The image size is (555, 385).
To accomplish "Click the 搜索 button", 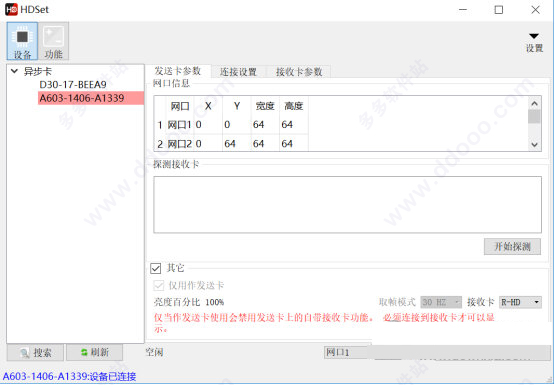I will click(35, 352).
